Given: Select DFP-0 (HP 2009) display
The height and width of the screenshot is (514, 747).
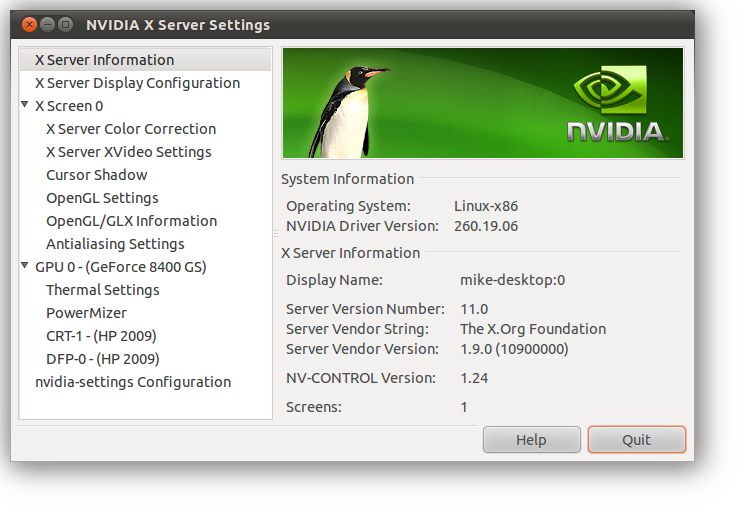Looking at the screenshot, I should click(x=102, y=359).
